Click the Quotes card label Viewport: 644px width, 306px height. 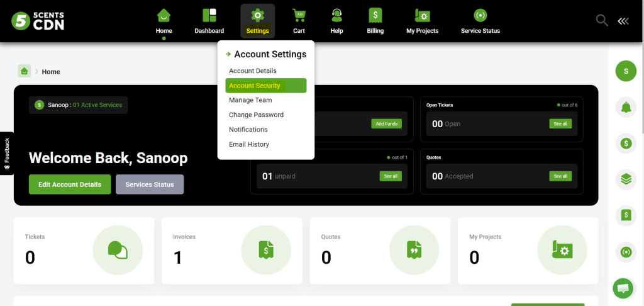[331, 237]
